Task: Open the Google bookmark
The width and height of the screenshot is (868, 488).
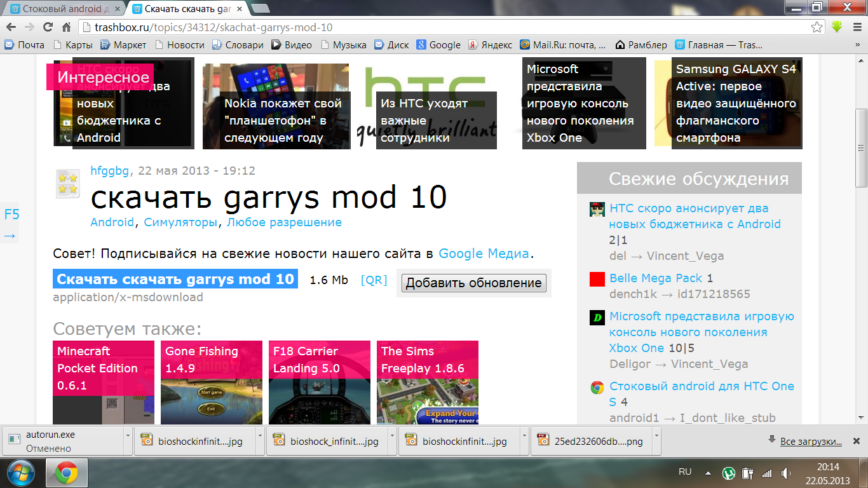Action: point(438,45)
